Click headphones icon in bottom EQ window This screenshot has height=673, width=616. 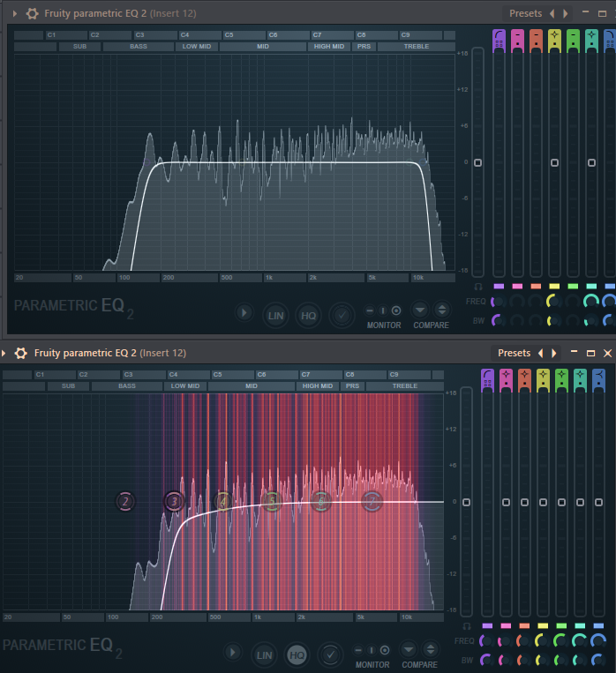pyautogui.click(x=467, y=626)
